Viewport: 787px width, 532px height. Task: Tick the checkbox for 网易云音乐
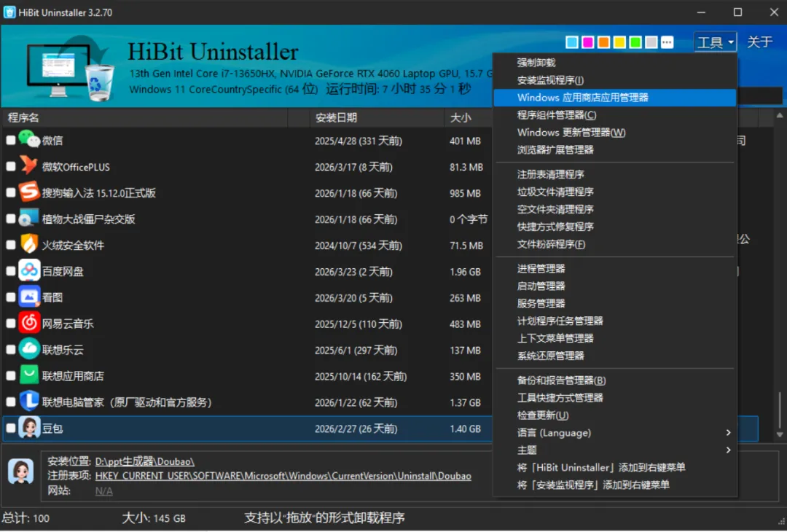(10, 324)
